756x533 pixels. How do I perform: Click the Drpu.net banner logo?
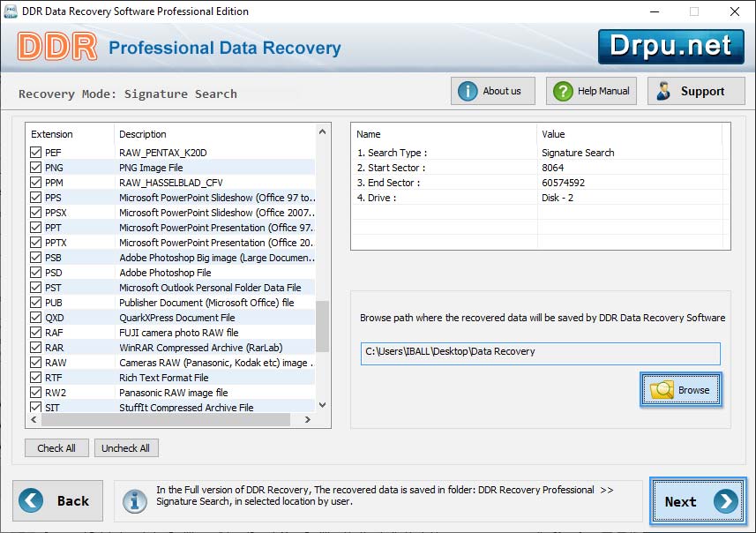pyautogui.click(x=670, y=46)
